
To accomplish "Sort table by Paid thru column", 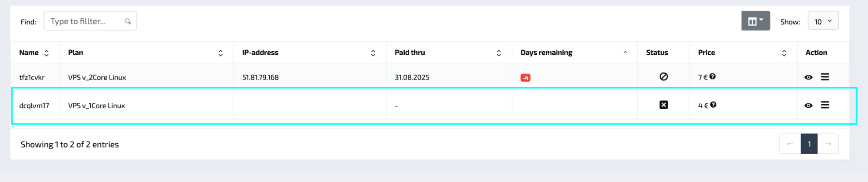I will click(x=499, y=53).
